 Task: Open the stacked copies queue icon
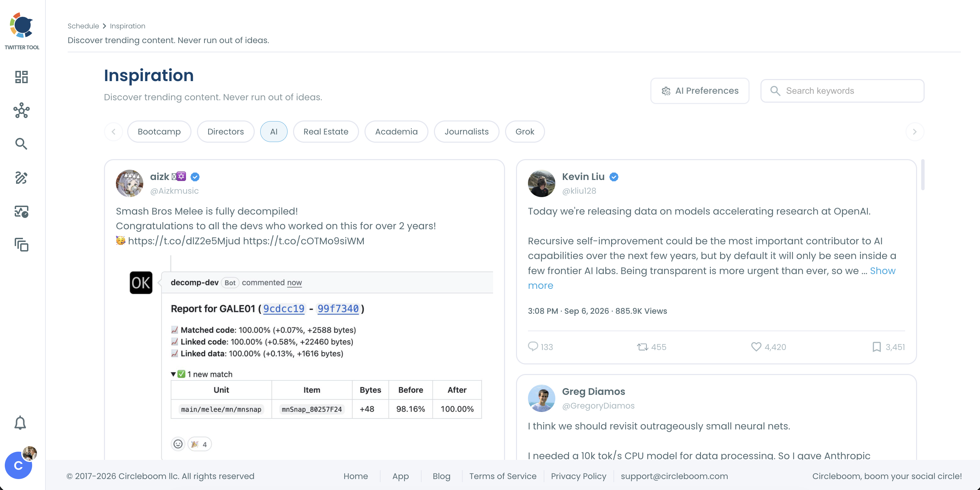pos(21,245)
